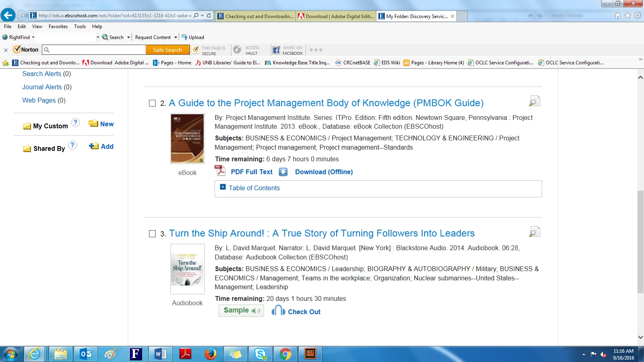Viewport: 644px width, 362px height.
Task: Expand favorites bar overflow chevron
Action: click(x=640, y=60)
